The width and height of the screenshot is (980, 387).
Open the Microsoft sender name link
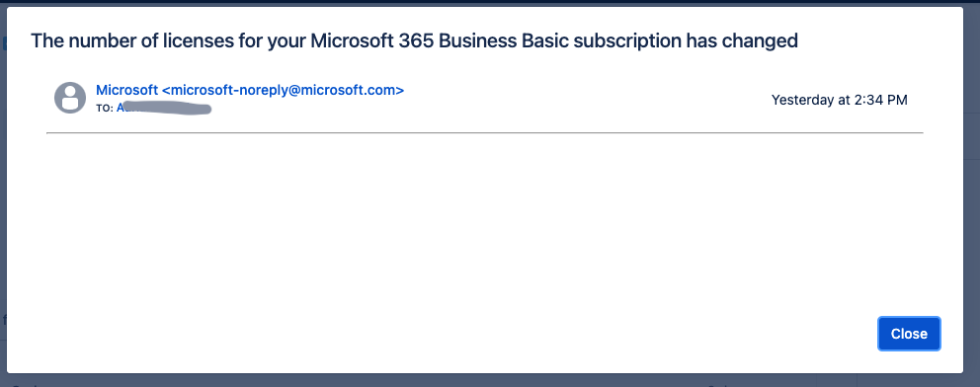tap(126, 90)
